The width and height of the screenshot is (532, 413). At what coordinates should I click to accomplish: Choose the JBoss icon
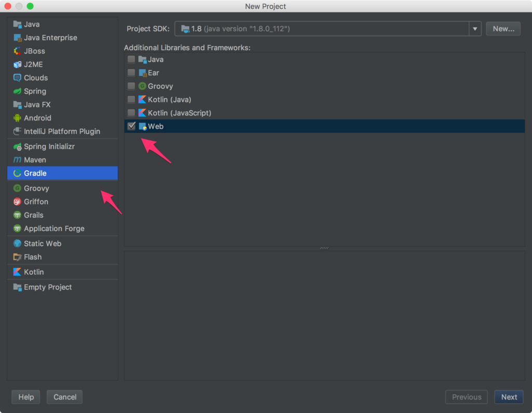coord(17,51)
